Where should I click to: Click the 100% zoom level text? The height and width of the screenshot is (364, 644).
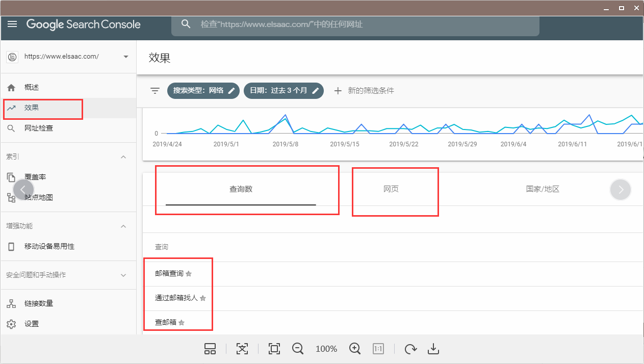tap(326, 349)
